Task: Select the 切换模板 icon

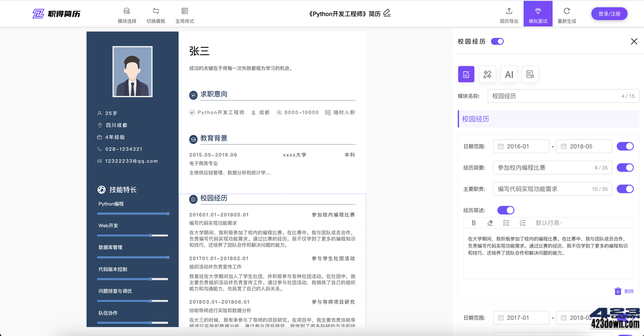Action: (x=156, y=14)
